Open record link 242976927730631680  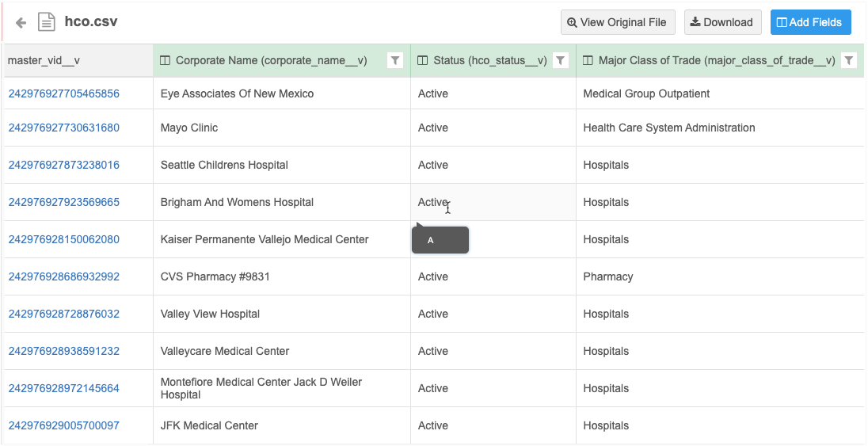pyautogui.click(x=64, y=128)
